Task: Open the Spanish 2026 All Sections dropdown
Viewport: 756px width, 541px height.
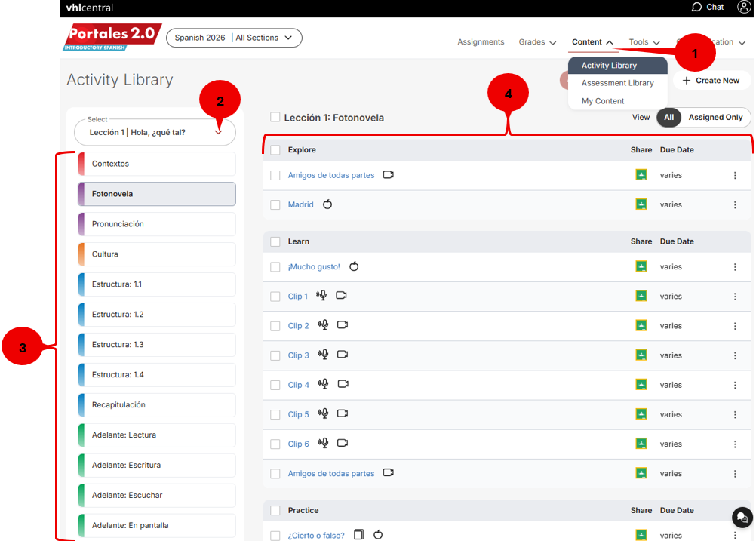Action: 234,38
